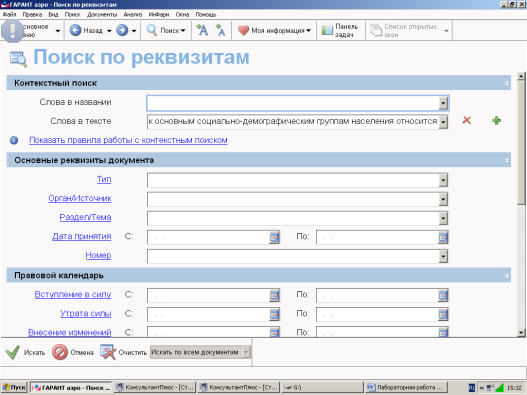Click the Орган/Источник link

80,198
